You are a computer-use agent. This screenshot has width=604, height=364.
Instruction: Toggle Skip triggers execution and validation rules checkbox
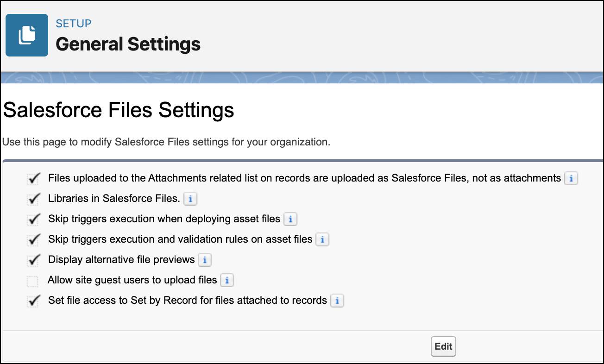point(33,240)
